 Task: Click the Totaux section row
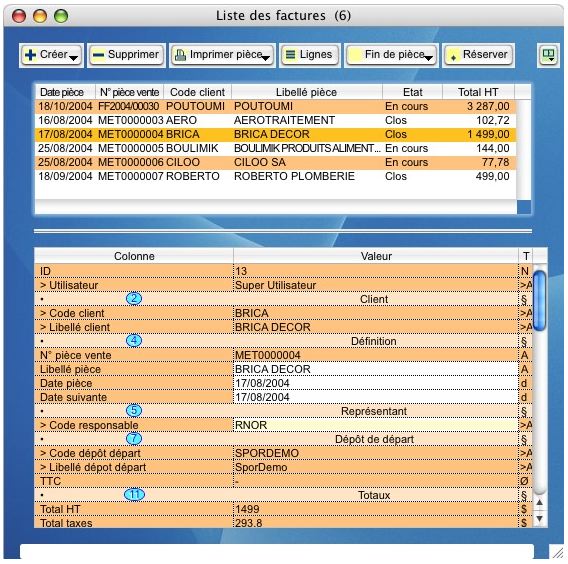coord(283,495)
